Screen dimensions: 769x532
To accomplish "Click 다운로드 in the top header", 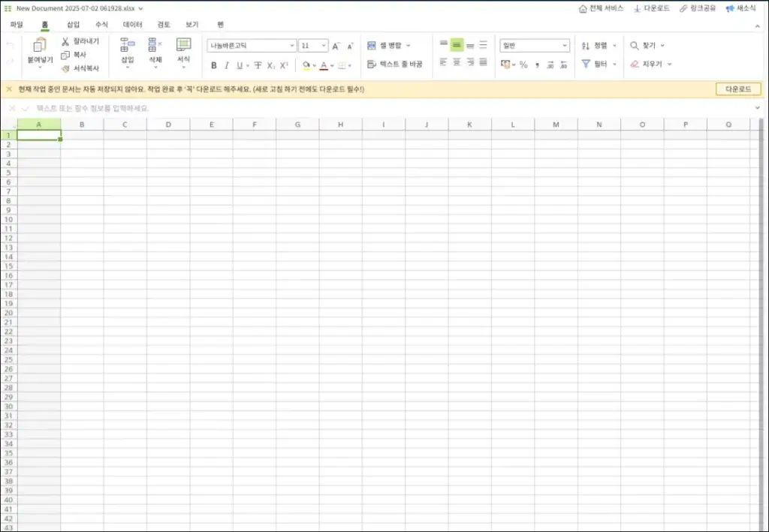I will coord(652,9).
